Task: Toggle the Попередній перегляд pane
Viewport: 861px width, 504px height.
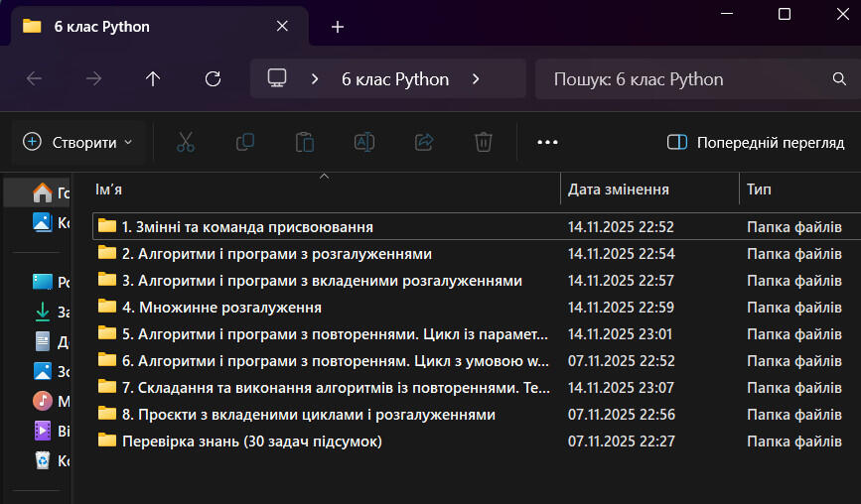Action: pyautogui.click(x=756, y=143)
